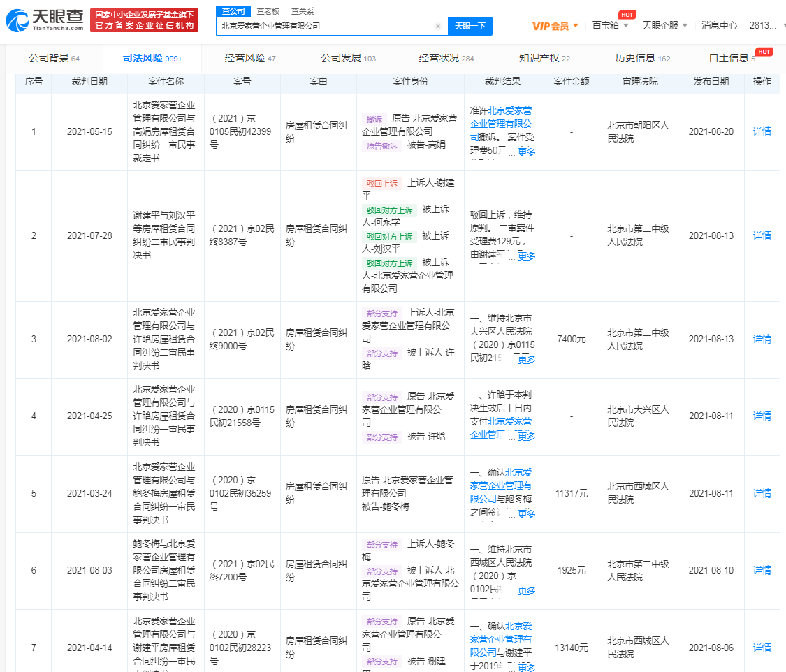
Task: Click the 裁判日期 column header
Action: click(89, 81)
